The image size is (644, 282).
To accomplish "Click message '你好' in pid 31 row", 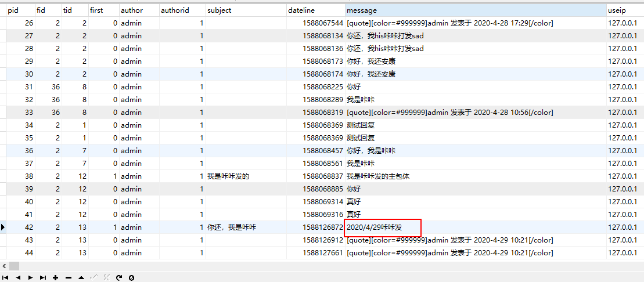I will tap(476, 87).
